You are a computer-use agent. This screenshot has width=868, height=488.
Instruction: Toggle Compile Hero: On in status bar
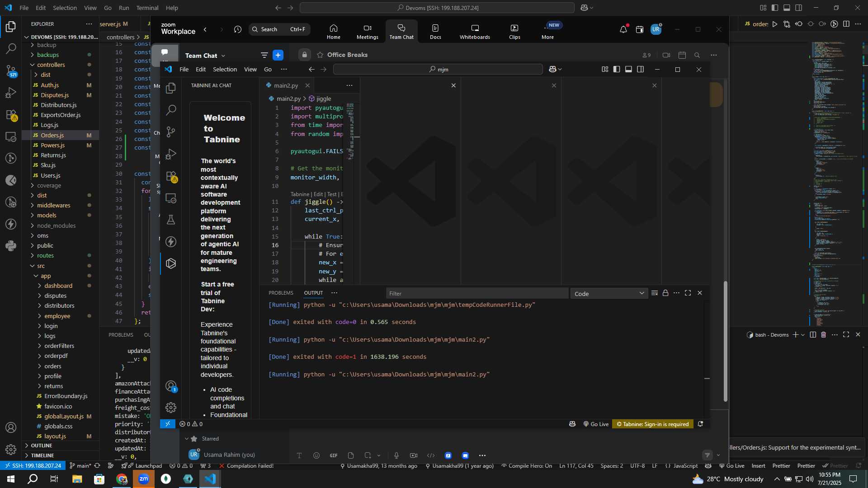point(527,466)
